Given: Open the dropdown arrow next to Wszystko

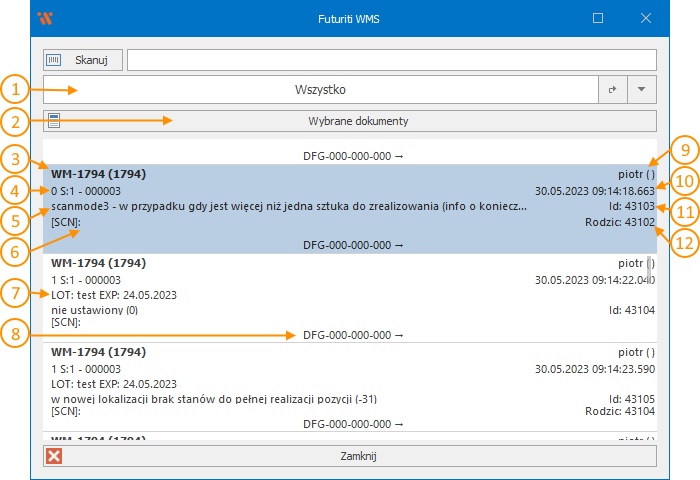Looking at the screenshot, I should point(641,90).
